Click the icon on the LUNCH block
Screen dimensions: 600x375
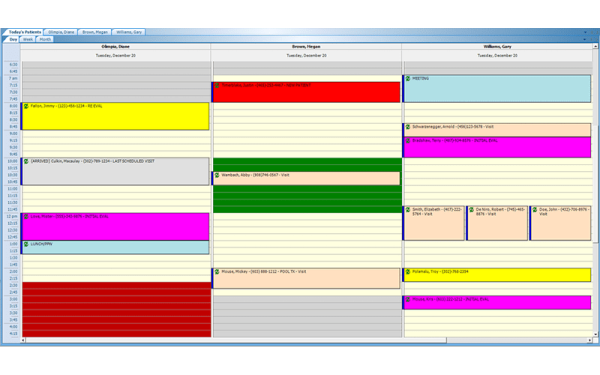[x=26, y=244]
